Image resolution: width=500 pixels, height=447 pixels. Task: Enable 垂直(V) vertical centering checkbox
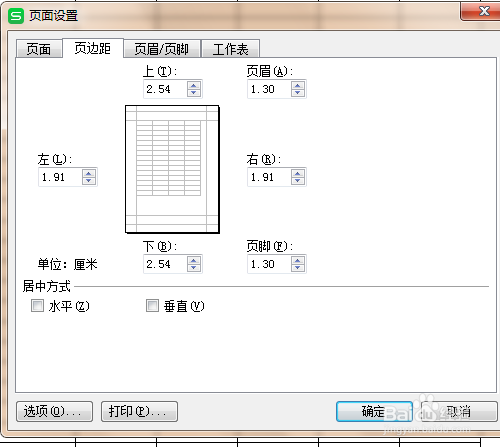click(152, 305)
